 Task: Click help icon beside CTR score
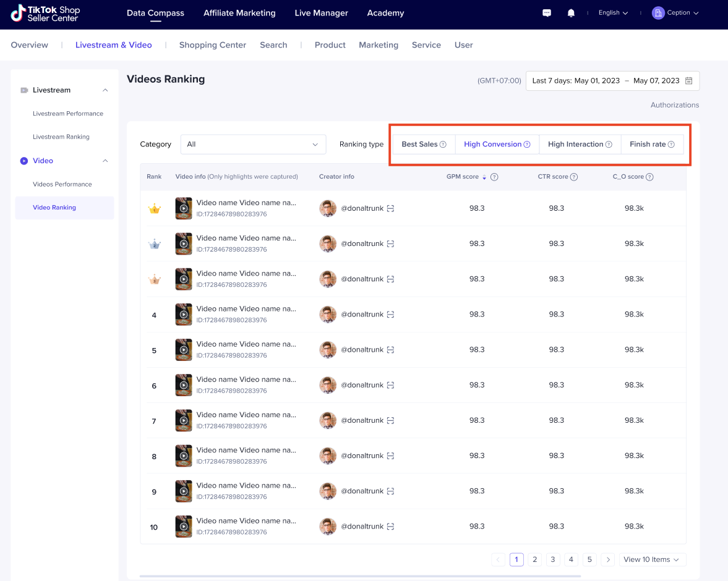(x=574, y=177)
